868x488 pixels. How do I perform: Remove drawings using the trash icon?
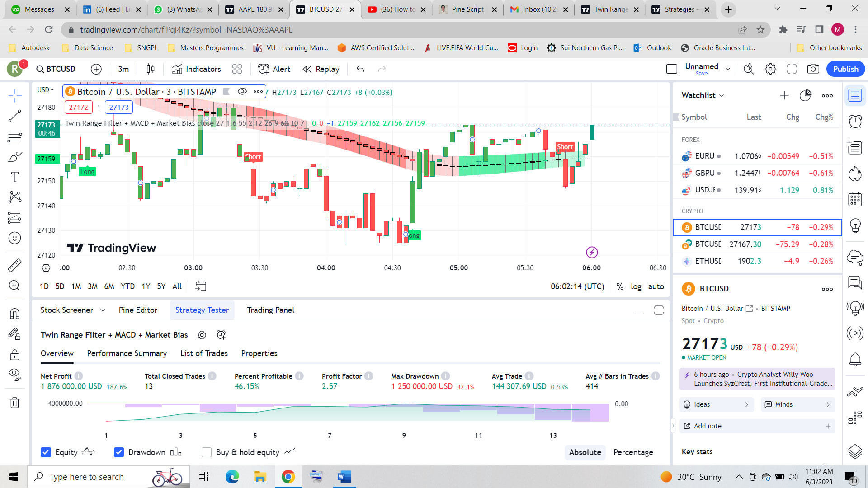point(15,403)
